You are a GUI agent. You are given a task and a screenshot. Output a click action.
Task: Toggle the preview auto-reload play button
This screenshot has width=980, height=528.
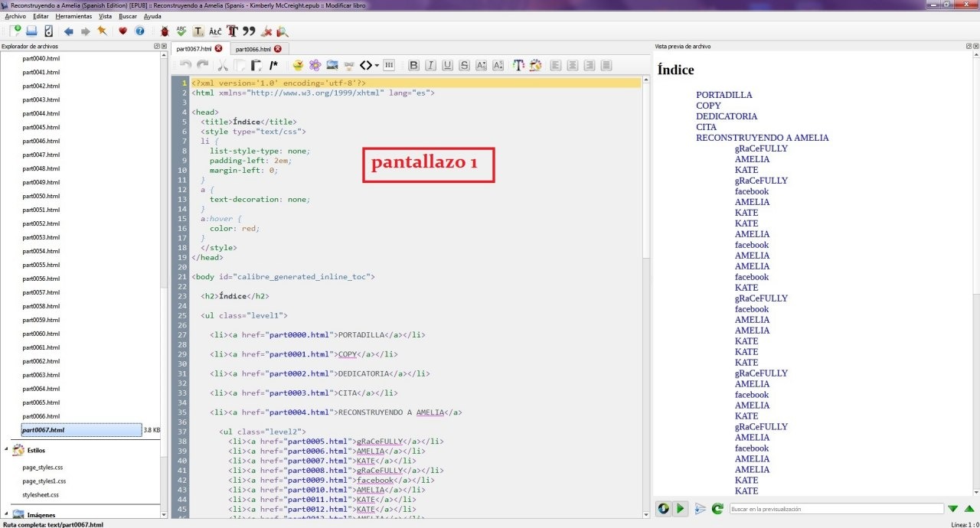[x=680, y=509]
